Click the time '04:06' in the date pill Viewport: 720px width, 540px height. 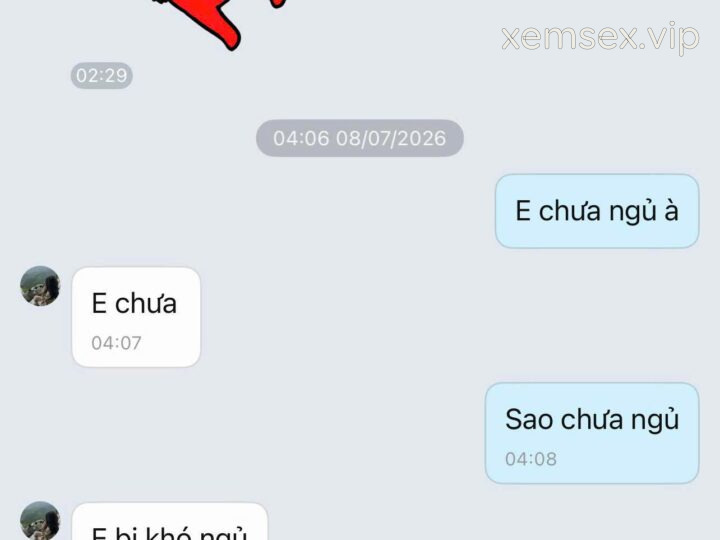click(x=301, y=138)
